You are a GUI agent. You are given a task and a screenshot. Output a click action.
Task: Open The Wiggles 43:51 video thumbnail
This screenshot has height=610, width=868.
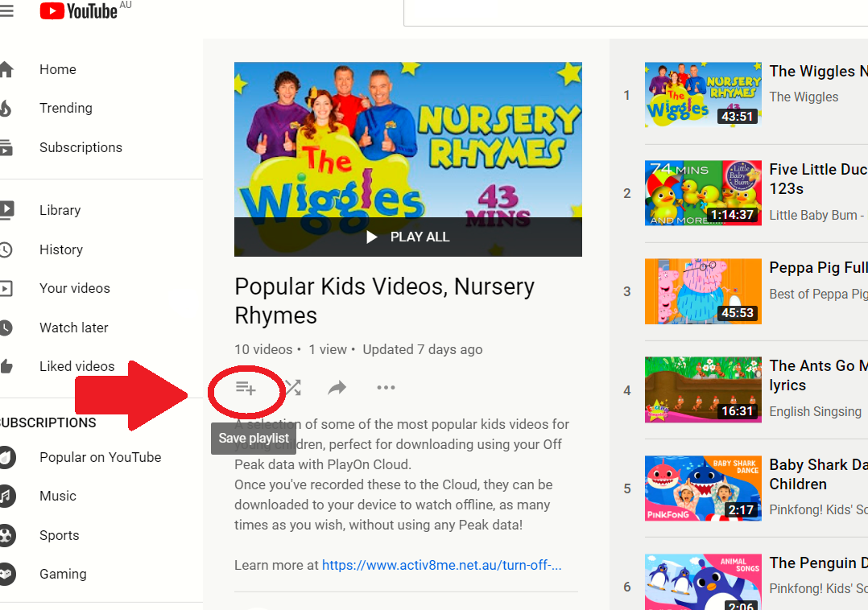(x=703, y=95)
